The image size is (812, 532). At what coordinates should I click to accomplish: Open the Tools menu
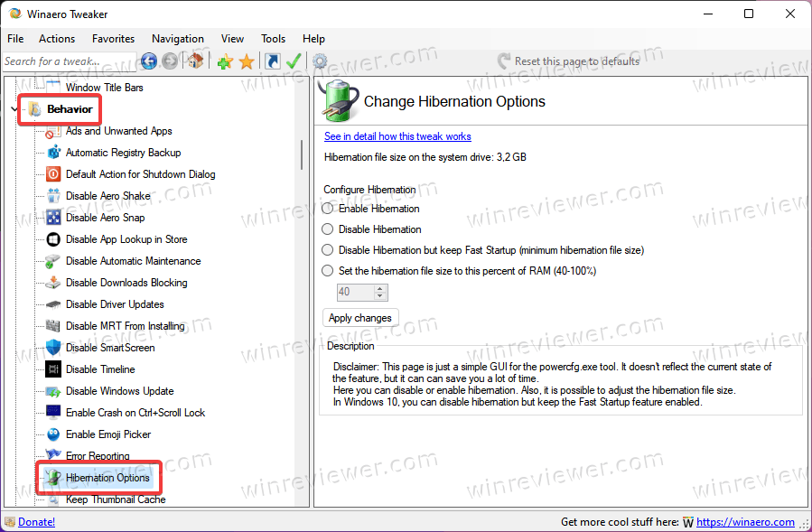click(x=273, y=39)
